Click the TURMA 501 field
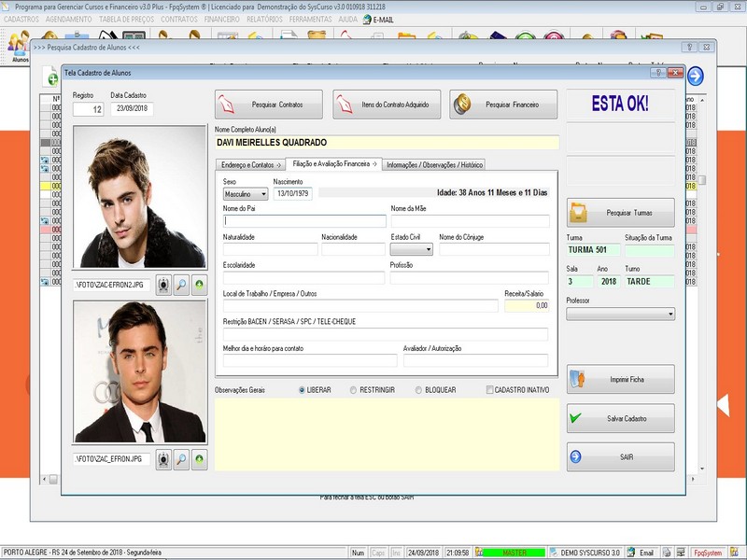This screenshot has height=560, width=747. (593, 250)
